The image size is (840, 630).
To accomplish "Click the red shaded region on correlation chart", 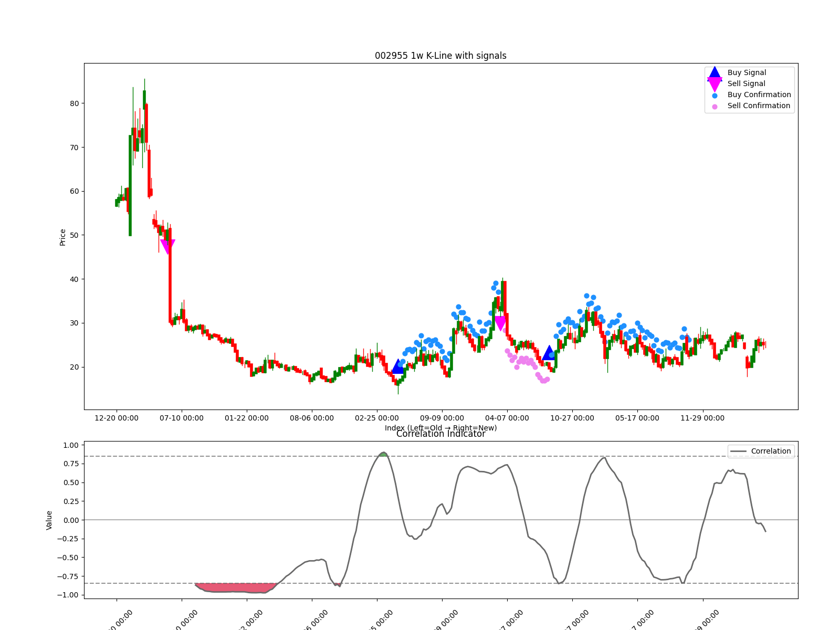I will [x=236, y=587].
